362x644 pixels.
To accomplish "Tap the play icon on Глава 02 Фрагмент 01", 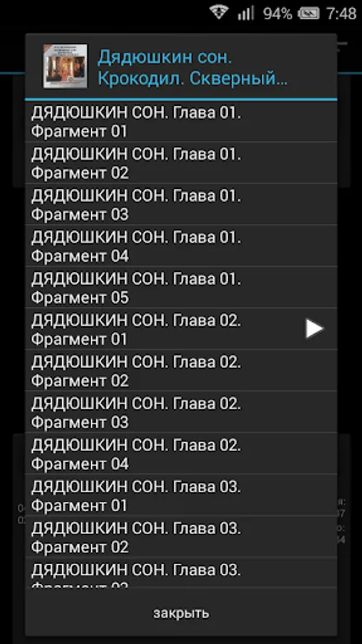I will [314, 328].
